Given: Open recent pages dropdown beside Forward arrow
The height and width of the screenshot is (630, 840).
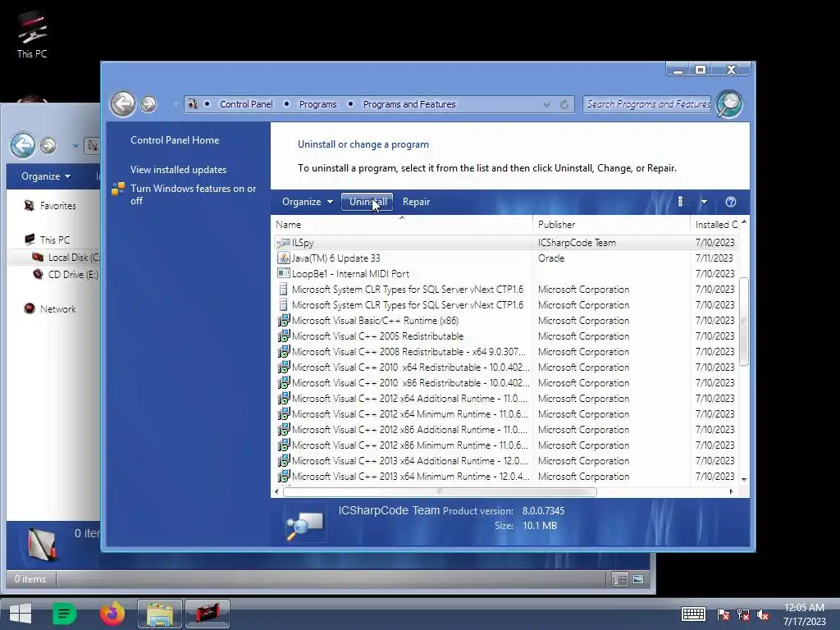Looking at the screenshot, I should point(175,104).
